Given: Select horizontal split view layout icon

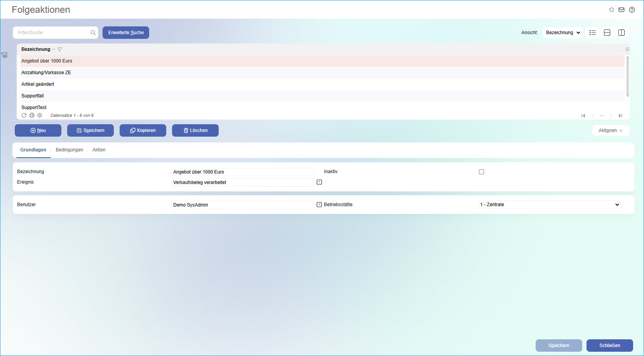Looking at the screenshot, I should (x=607, y=33).
